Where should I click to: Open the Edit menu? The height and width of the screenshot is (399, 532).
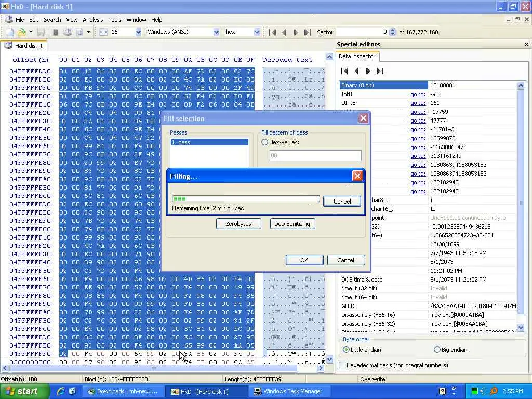coord(34,20)
